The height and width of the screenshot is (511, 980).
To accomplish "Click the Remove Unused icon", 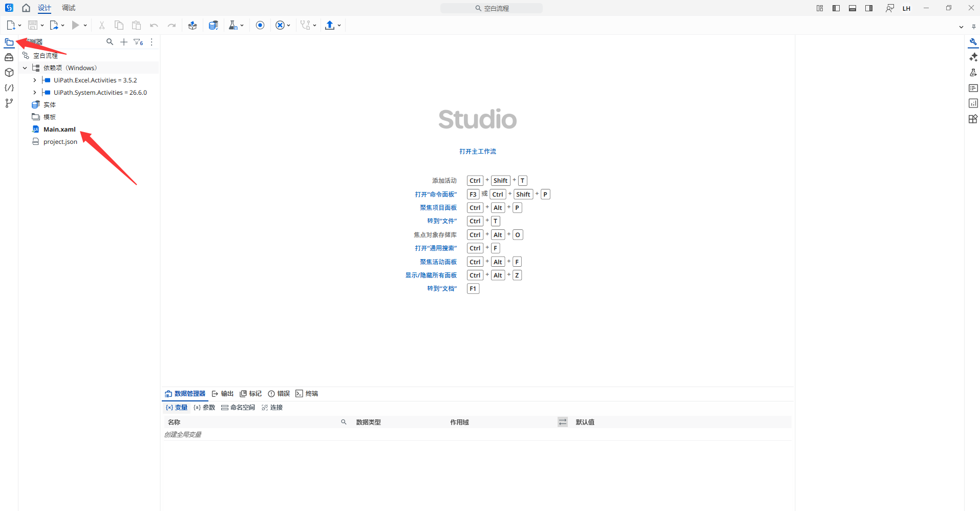I will pyautogui.click(x=280, y=25).
